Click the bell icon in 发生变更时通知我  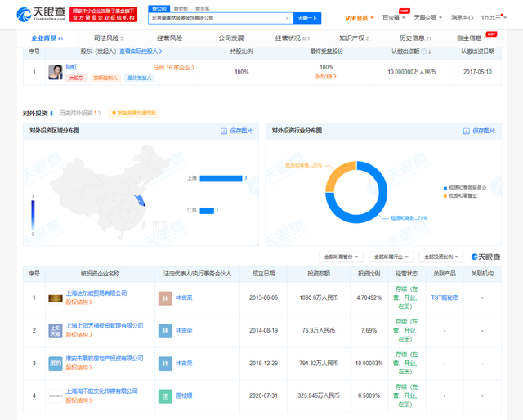114,113
